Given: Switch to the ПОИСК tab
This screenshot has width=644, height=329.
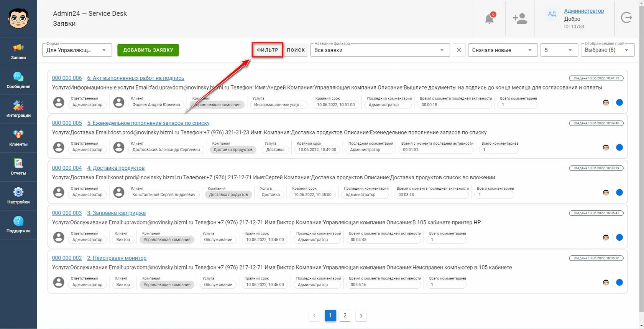Looking at the screenshot, I should (296, 50).
